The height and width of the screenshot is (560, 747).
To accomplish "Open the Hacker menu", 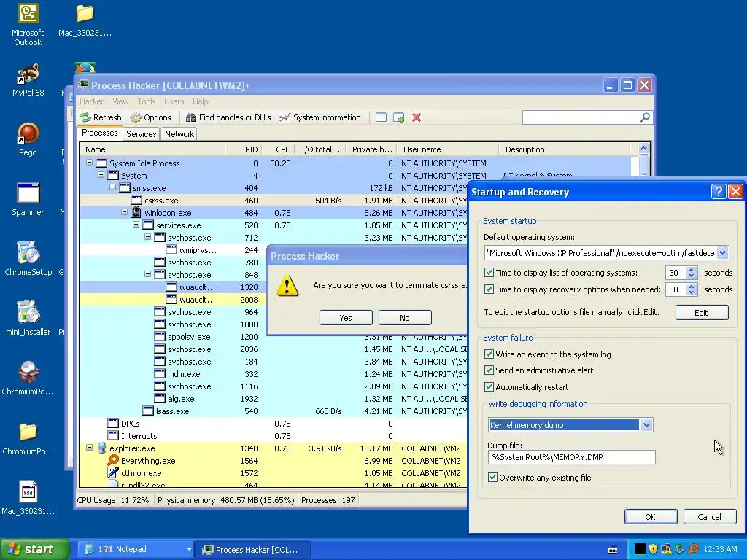I will tap(91, 101).
